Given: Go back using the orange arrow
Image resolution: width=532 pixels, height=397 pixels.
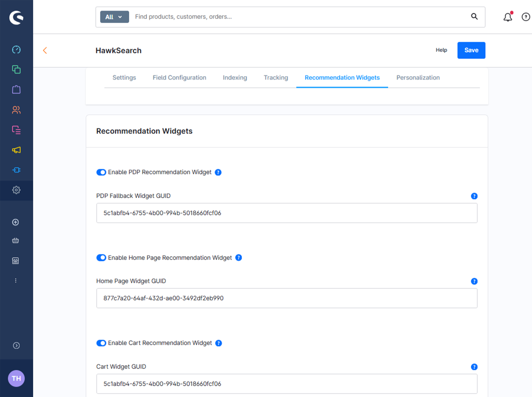Looking at the screenshot, I should [x=45, y=50].
